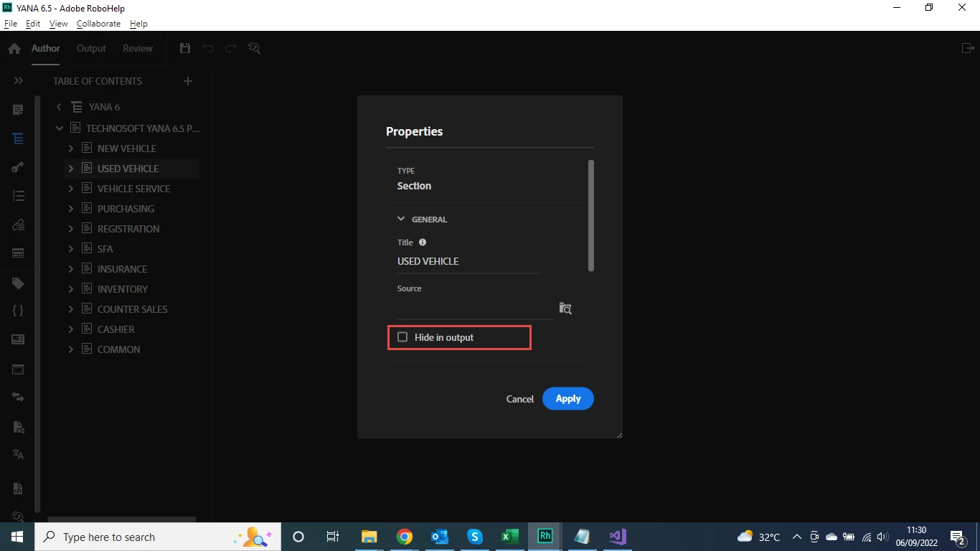Image resolution: width=980 pixels, height=551 pixels.
Task: Expand the NEW VEHICLE section
Action: pos(71,149)
